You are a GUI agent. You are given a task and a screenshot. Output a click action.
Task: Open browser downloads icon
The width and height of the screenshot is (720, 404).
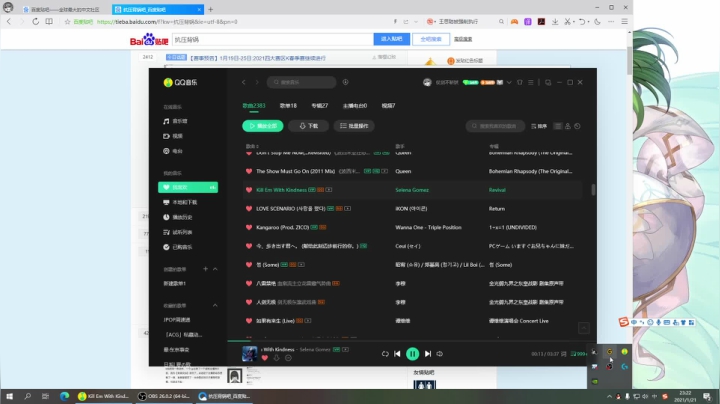pyautogui.click(x=555, y=22)
